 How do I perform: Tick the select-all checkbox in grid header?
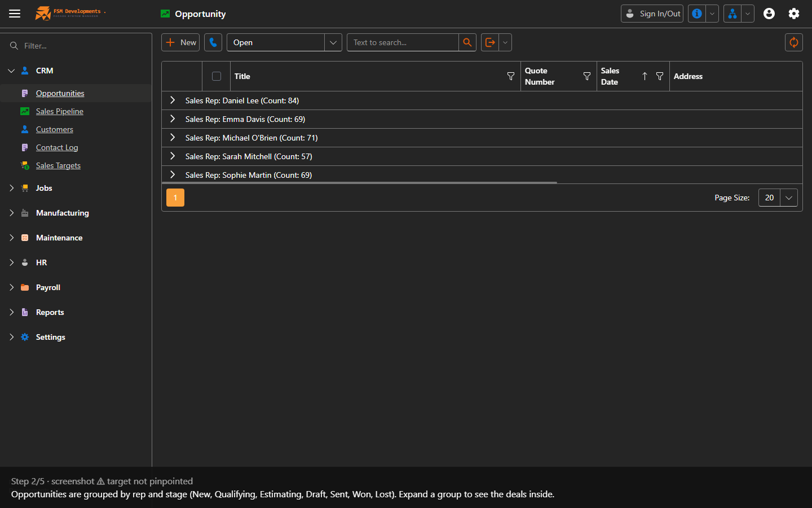217,76
